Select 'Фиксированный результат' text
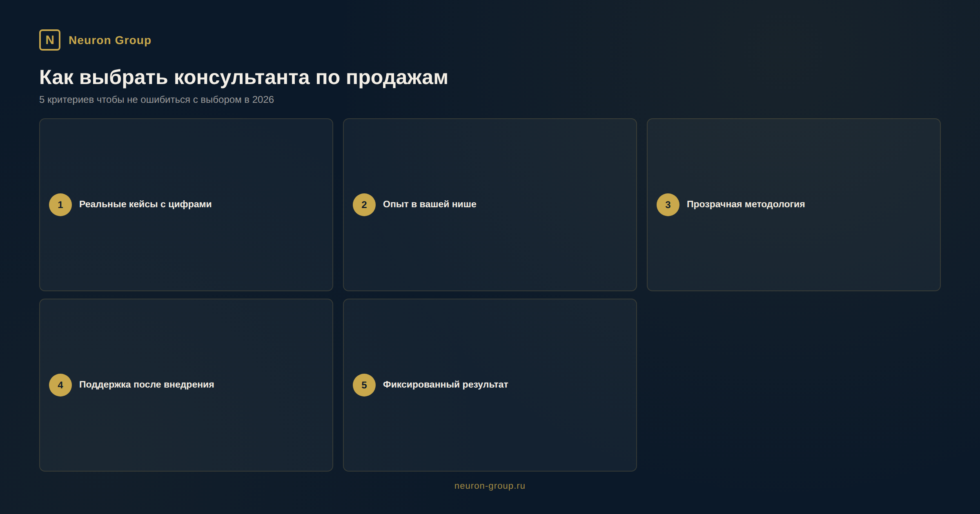980x514 pixels. [445, 385]
